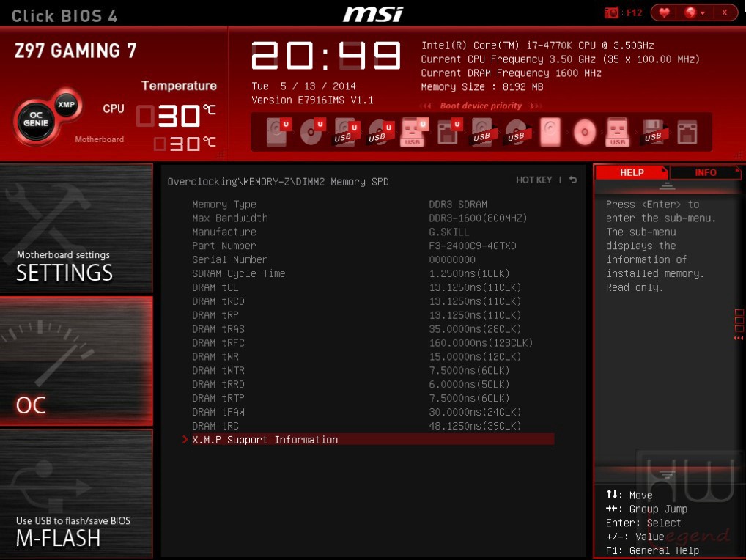Click the date Tue 5 / 13 / 2014
Viewport: 746px width, 560px height.
coord(303,86)
